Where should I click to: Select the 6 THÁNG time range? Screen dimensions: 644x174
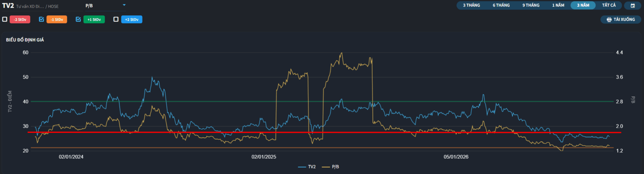click(501, 6)
